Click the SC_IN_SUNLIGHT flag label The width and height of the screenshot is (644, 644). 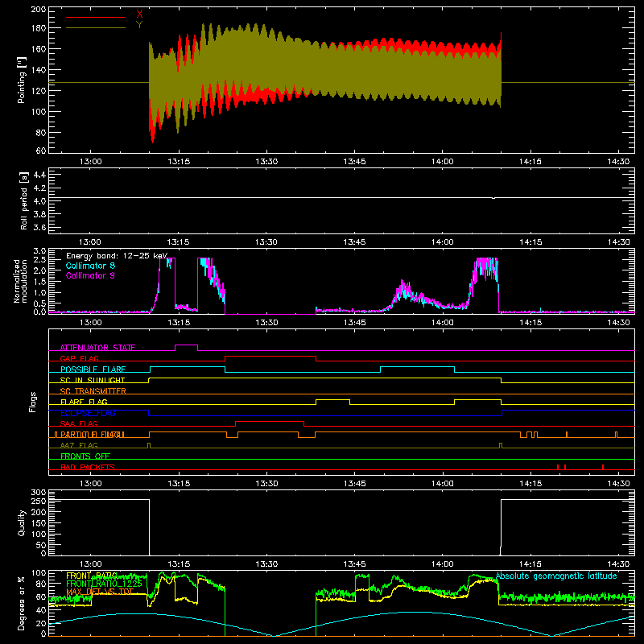(x=93, y=380)
